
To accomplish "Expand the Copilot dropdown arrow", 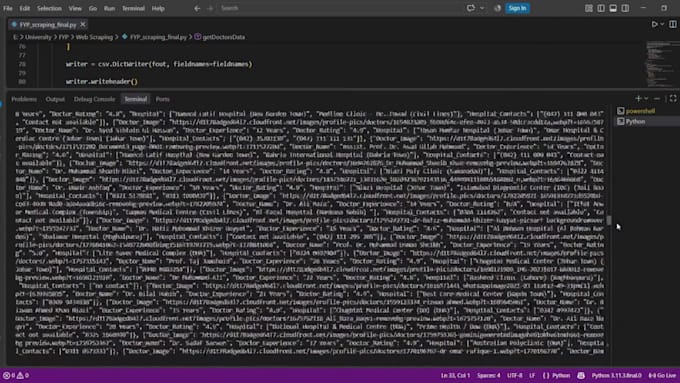I will tap(482, 8).
